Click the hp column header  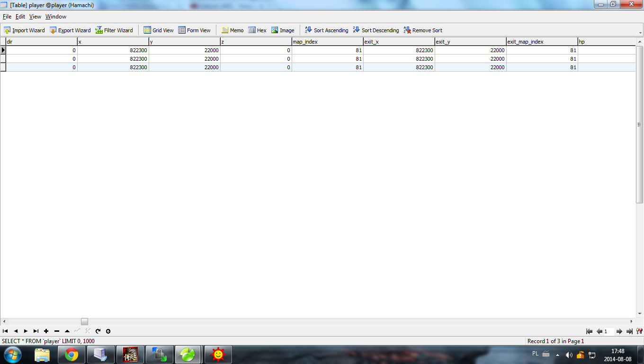point(607,42)
